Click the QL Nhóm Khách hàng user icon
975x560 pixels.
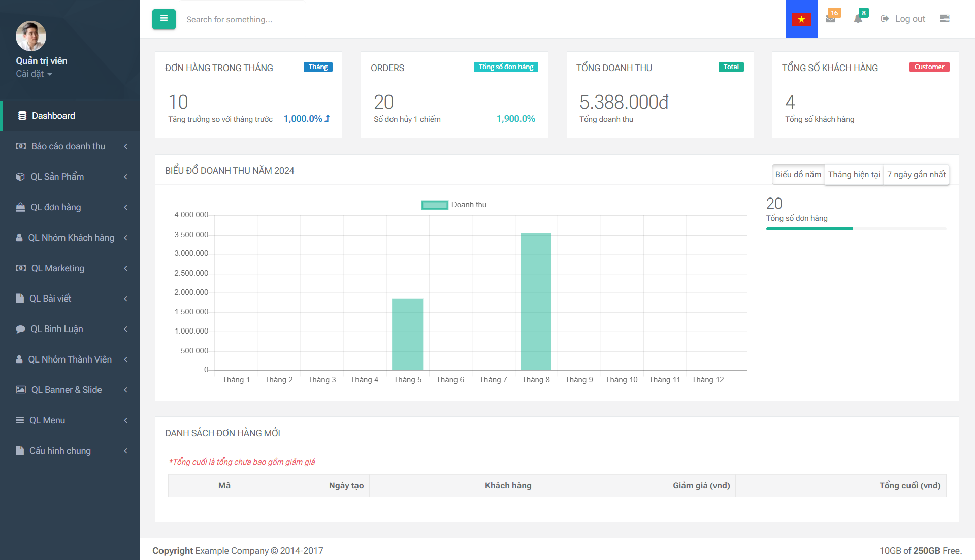19,238
